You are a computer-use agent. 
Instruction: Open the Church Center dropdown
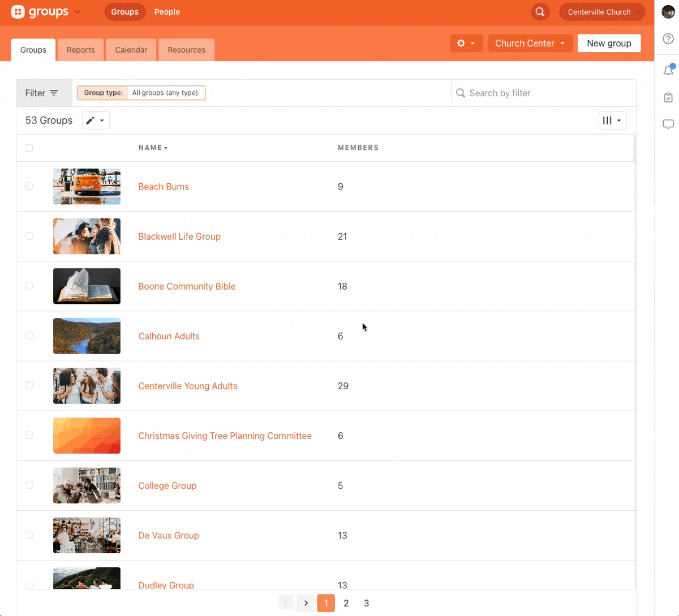tap(530, 43)
